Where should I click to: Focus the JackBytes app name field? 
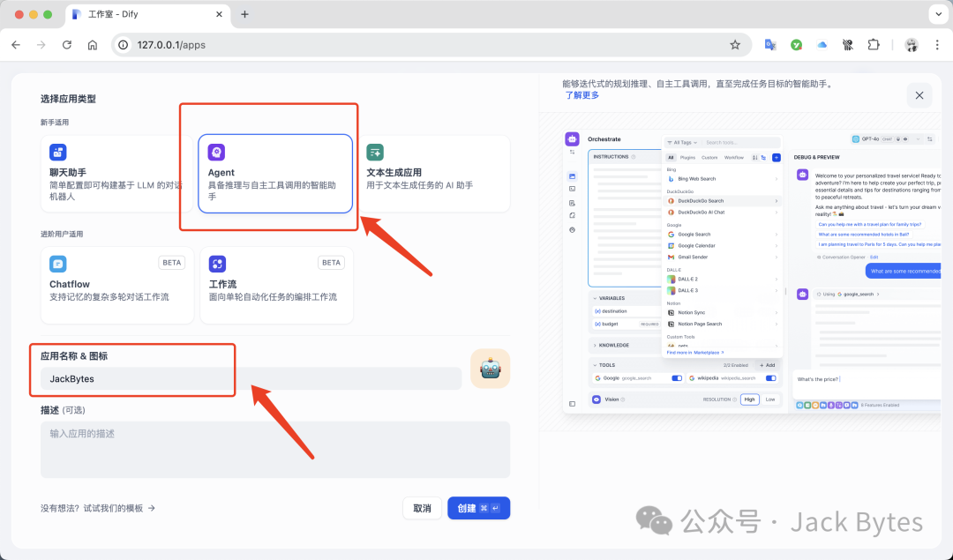point(251,378)
